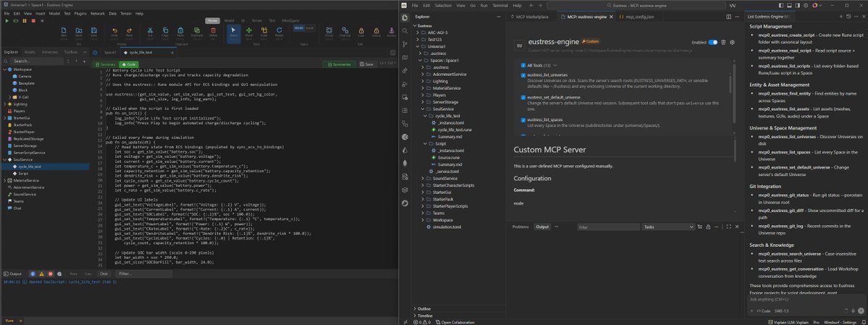Collapse the Workspace node in Explorer
868x325 pixels.
tap(4, 69)
